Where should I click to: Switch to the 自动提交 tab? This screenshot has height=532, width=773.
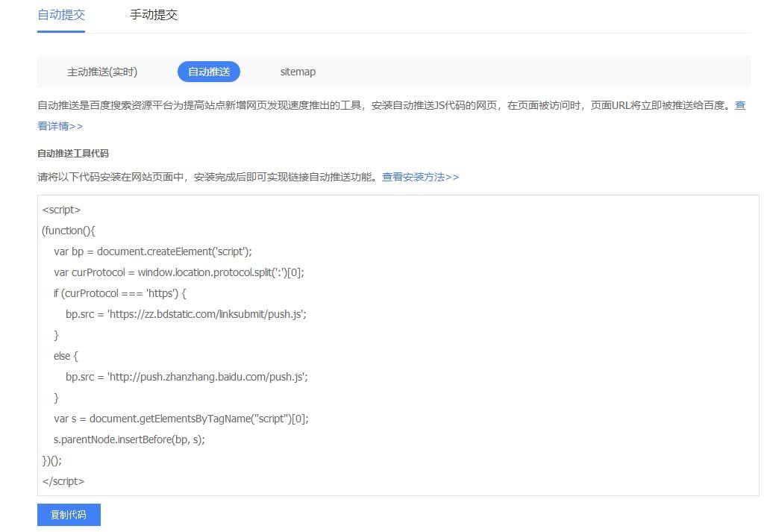click(61, 15)
